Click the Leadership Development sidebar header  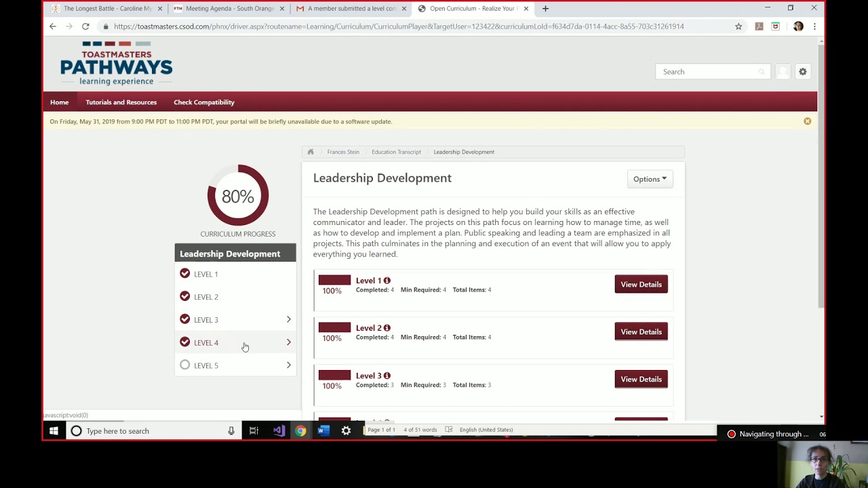point(235,253)
